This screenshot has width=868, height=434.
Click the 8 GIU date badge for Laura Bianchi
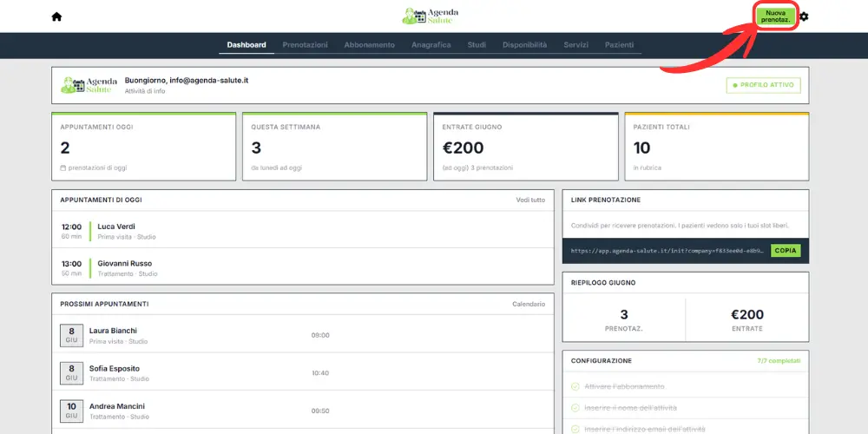(x=71, y=335)
